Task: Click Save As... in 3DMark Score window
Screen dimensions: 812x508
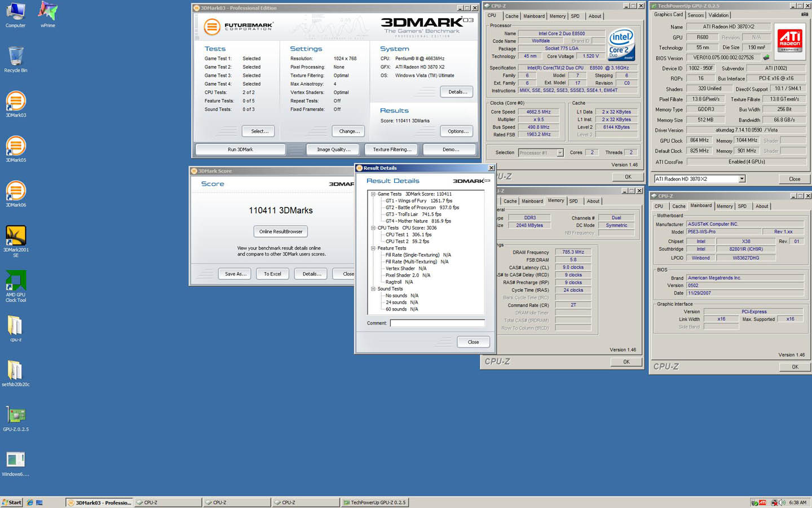Action: pyautogui.click(x=235, y=274)
